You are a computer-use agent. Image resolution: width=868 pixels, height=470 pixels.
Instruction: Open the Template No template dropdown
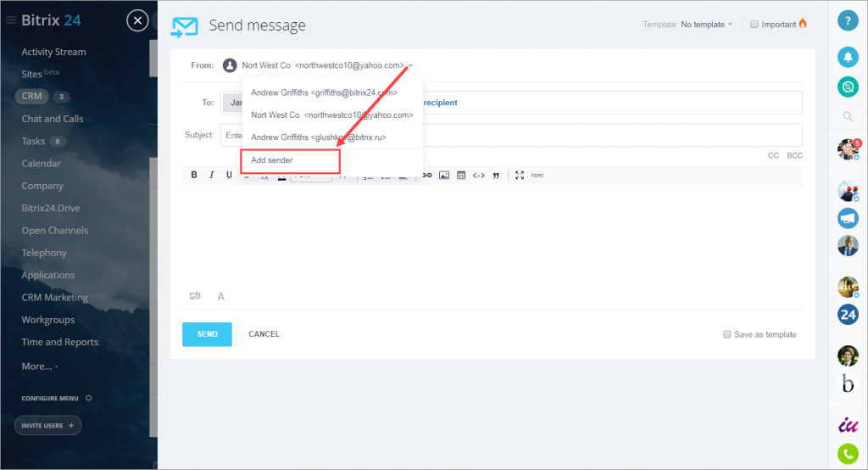click(x=706, y=25)
